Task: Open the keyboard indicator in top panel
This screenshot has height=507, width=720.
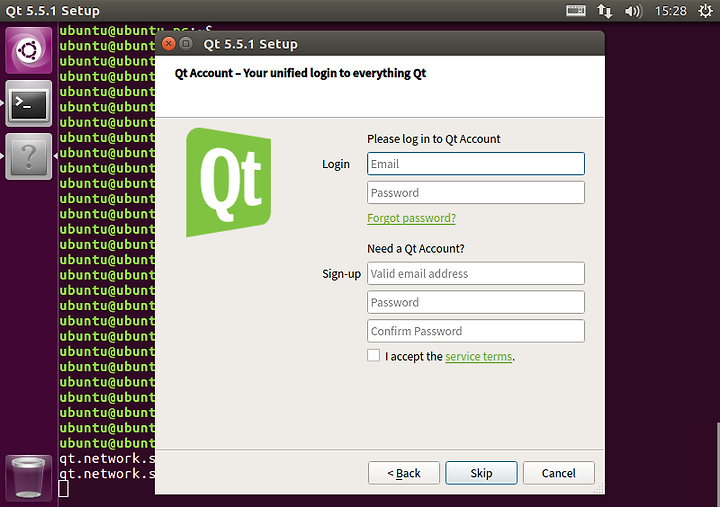Action: 575,11
